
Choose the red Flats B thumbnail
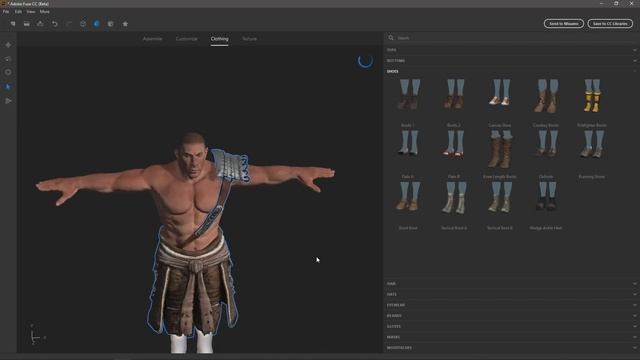[x=454, y=143]
